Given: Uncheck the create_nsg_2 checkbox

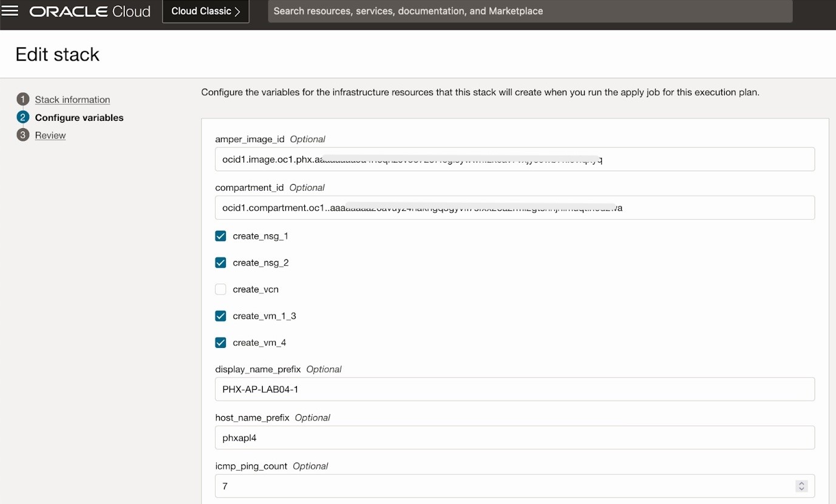Looking at the screenshot, I should point(220,263).
